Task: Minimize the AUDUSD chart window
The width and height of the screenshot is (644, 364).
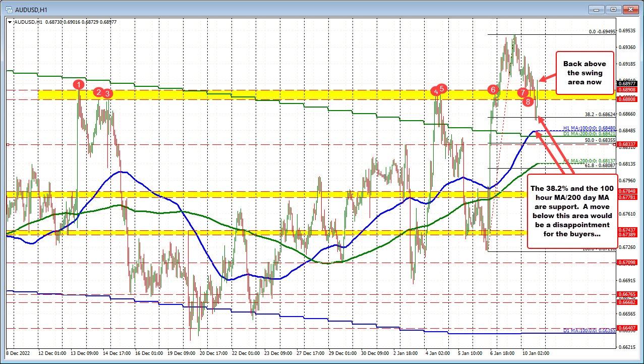Action: [599, 9]
